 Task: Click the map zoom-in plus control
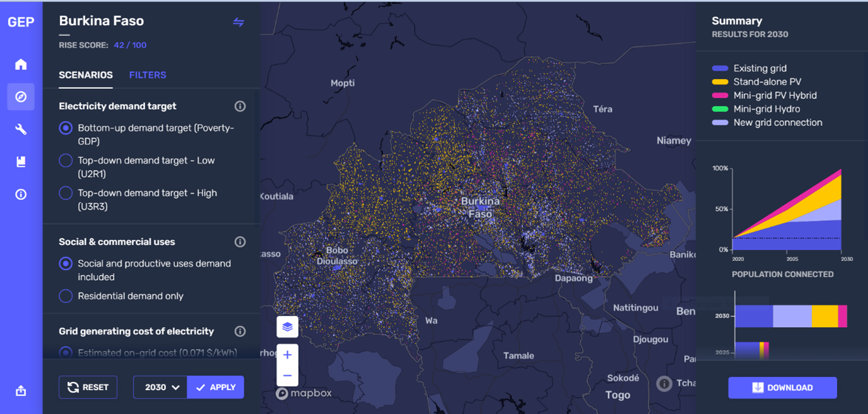287,354
